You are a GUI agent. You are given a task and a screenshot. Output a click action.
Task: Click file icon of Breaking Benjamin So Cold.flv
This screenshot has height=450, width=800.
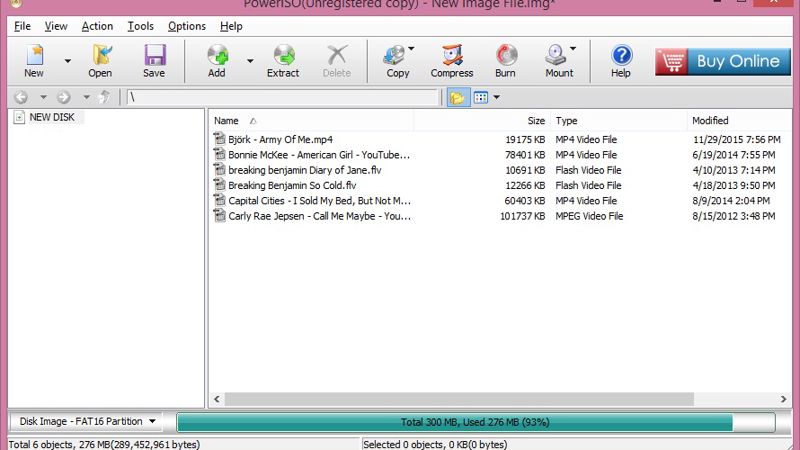(x=219, y=185)
